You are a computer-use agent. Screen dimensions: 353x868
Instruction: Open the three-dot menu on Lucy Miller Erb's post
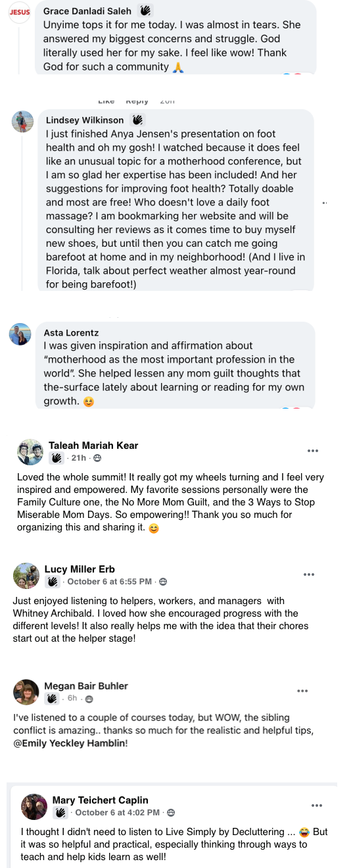(x=309, y=574)
